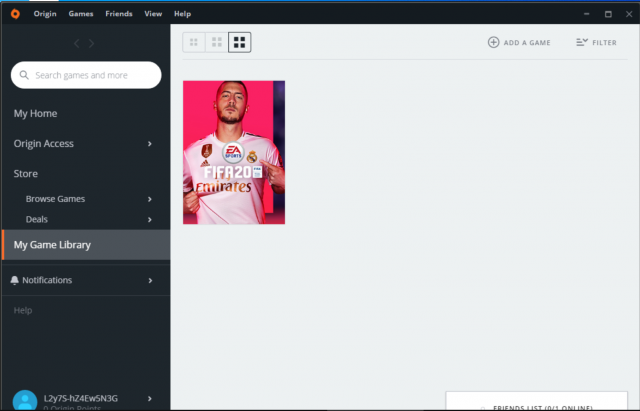Viewport: 640px width, 411px height.
Task: Expand the Origin Access chevron
Action: coord(150,144)
